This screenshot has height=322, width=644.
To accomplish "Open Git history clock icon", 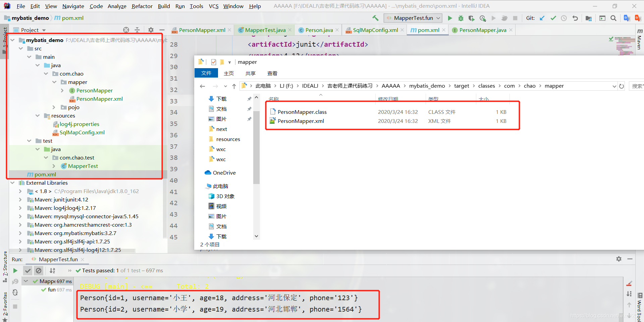I will (x=564, y=18).
